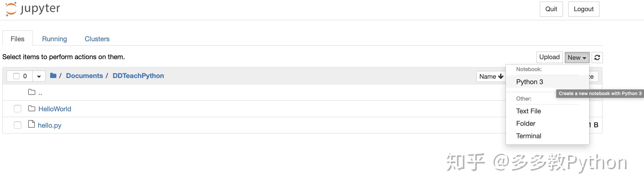Click the HelloWorld folder icon
The height and width of the screenshot is (191, 644).
pyautogui.click(x=32, y=108)
